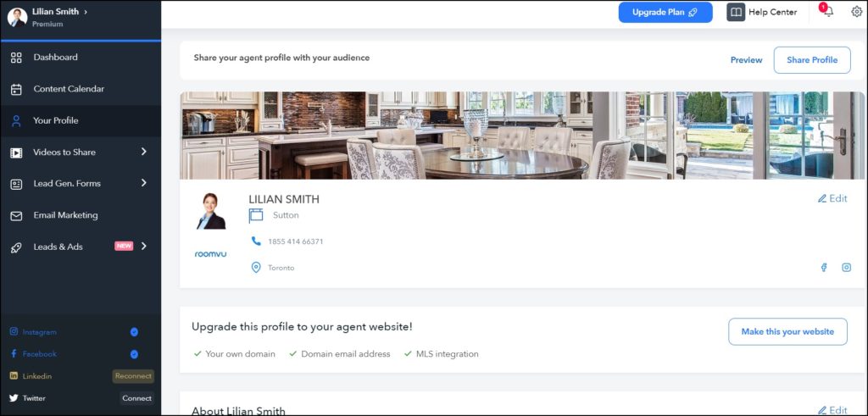
Task: Toggle the Facebook connected checkmark in sidebar
Action: [134, 354]
